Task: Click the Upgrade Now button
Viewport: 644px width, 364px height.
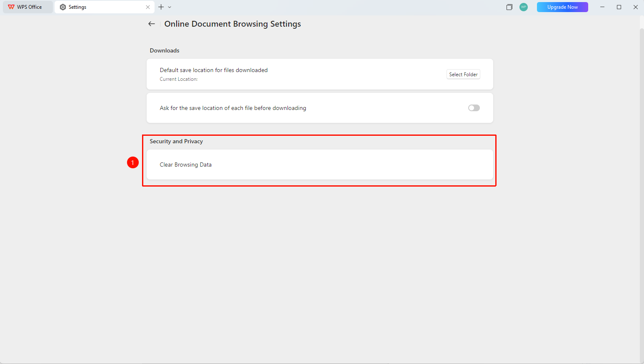Action: coord(562,7)
